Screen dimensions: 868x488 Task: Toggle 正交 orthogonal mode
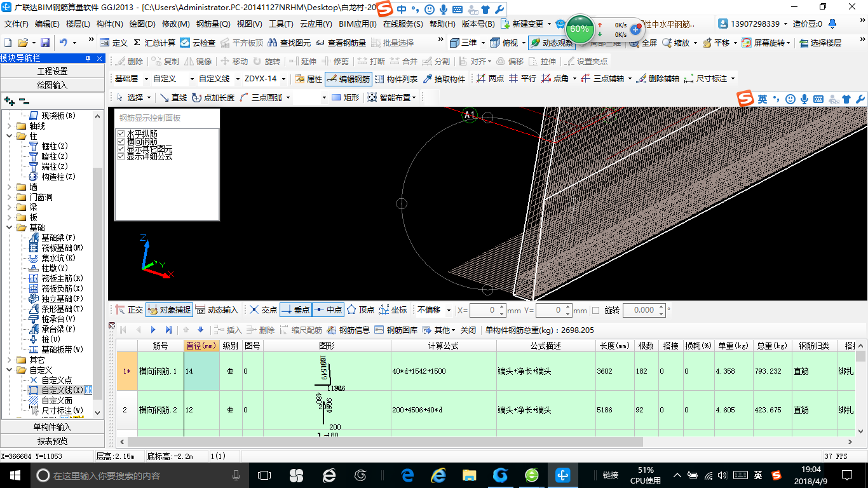point(129,310)
